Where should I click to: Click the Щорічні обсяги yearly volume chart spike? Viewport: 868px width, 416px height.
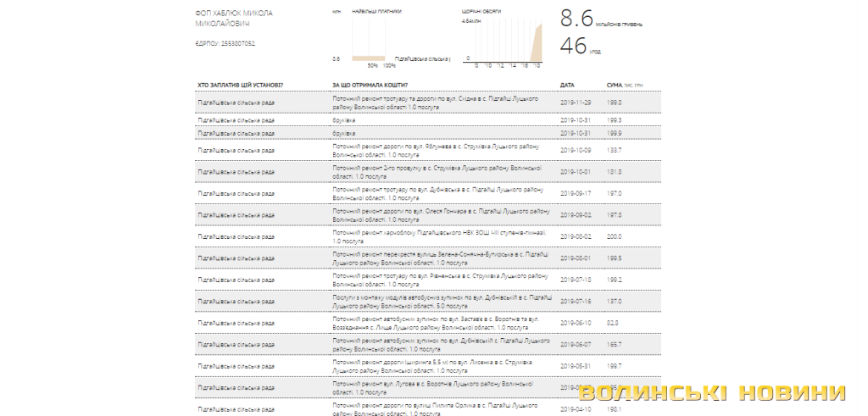click(537, 44)
